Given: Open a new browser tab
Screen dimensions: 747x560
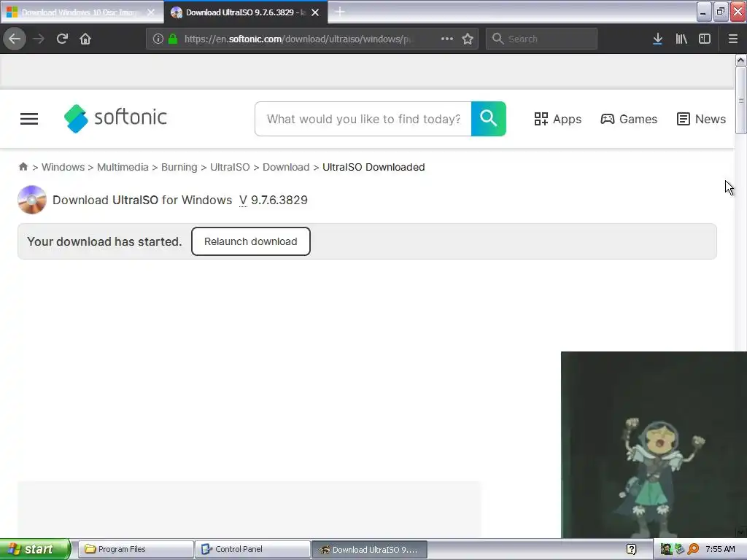Looking at the screenshot, I should click(340, 12).
